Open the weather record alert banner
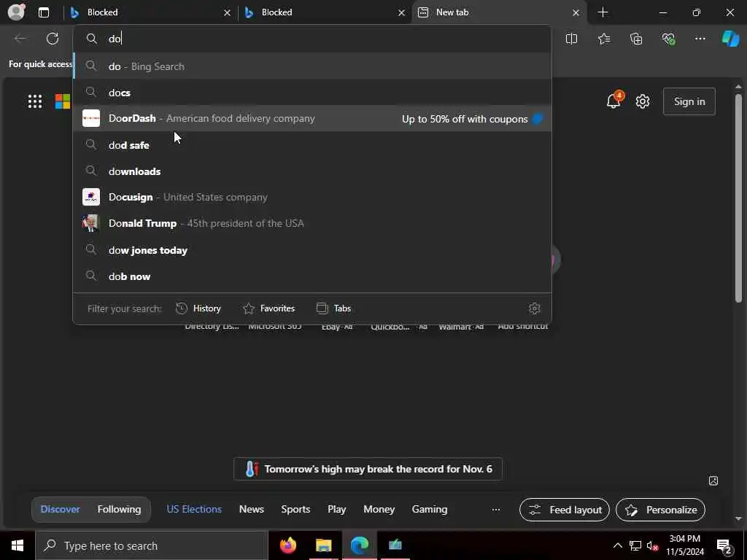Viewport: 747px width, 560px height. click(368, 469)
